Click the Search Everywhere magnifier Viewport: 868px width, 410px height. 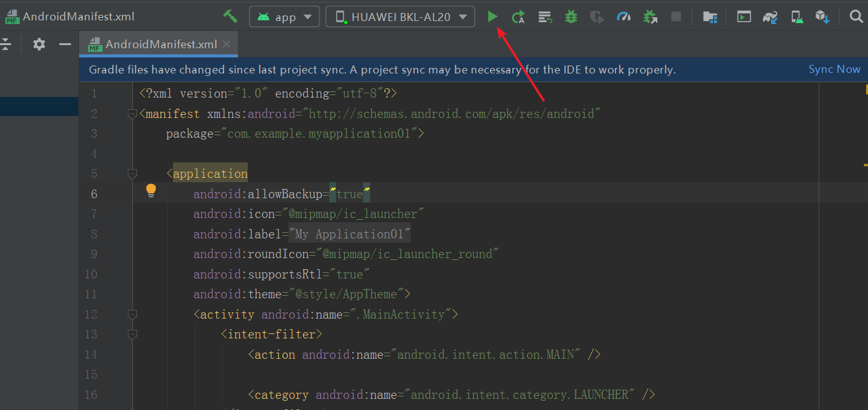856,17
